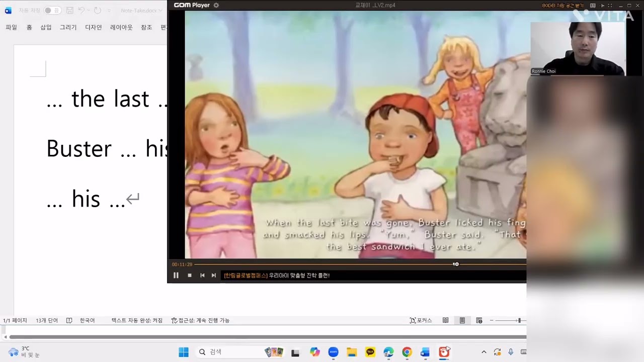Save the Word document

click(70, 10)
